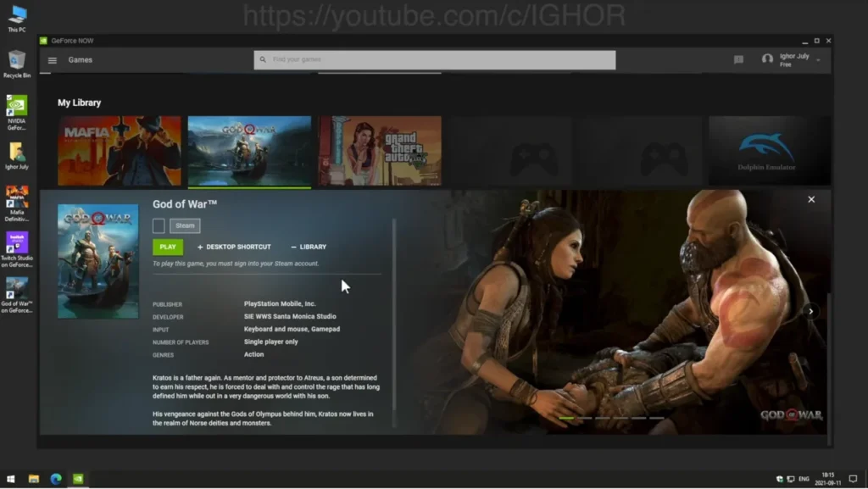Expand the Ighor July account dropdown arrow
Image resolution: width=868 pixels, height=489 pixels.
click(818, 60)
